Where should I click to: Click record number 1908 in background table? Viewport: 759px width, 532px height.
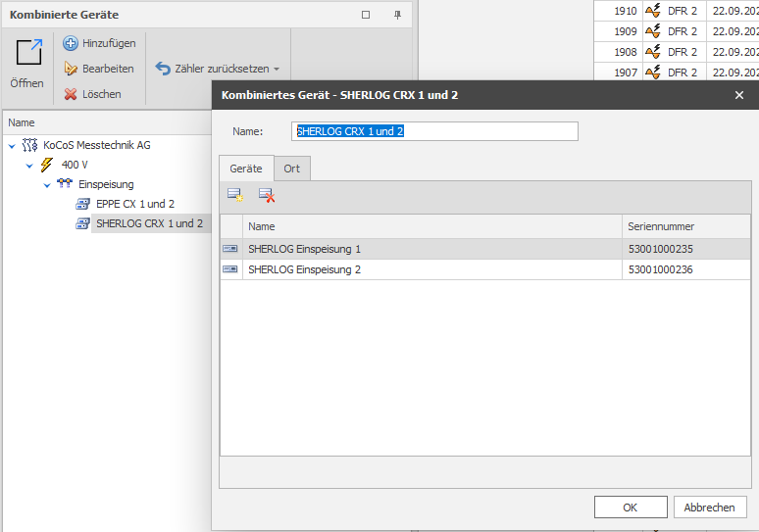click(626, 52)
